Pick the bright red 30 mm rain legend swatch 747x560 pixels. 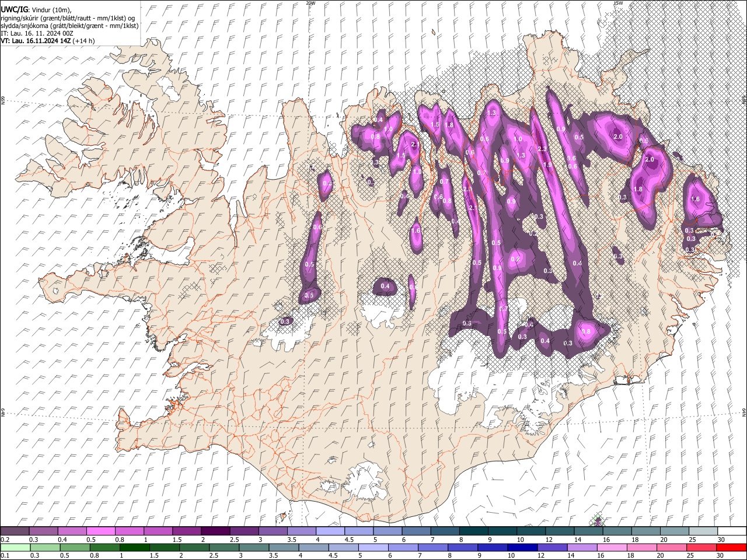click(731, 547)
